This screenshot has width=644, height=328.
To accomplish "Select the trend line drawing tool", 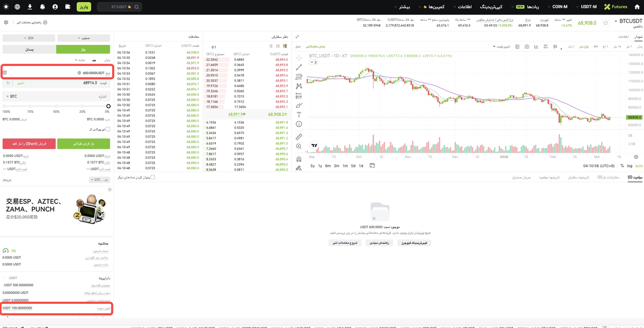I will pos(299,67).
